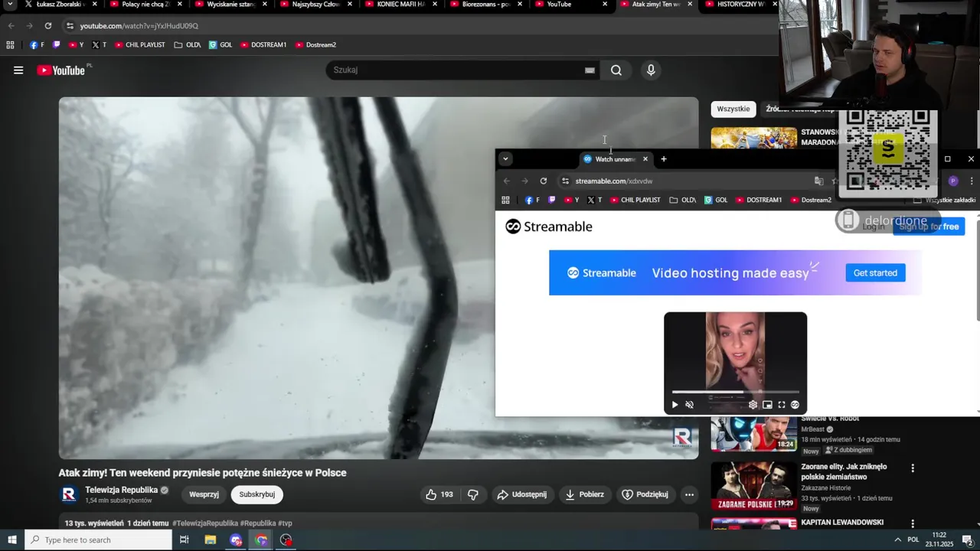
Task: Open tab search dropdown in Streamable window
Action: point(505,159)
